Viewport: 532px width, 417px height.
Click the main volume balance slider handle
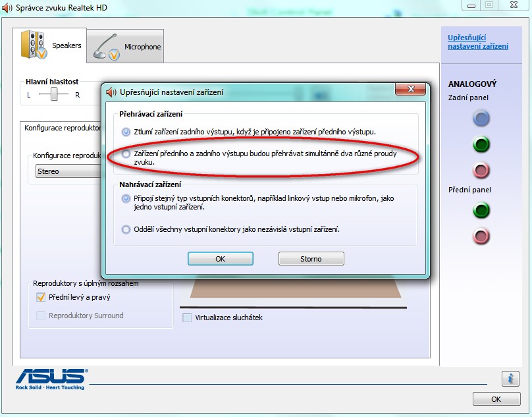coord(53,94)
